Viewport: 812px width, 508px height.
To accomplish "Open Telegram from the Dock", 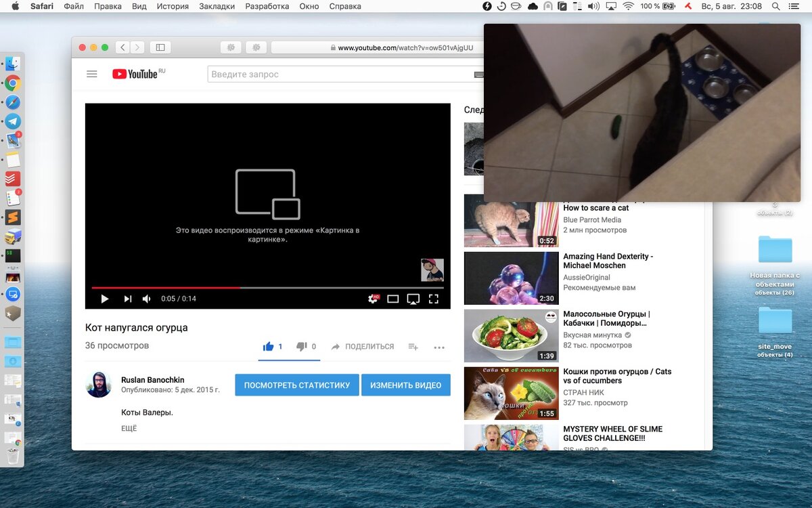I will tap(13, 122).
